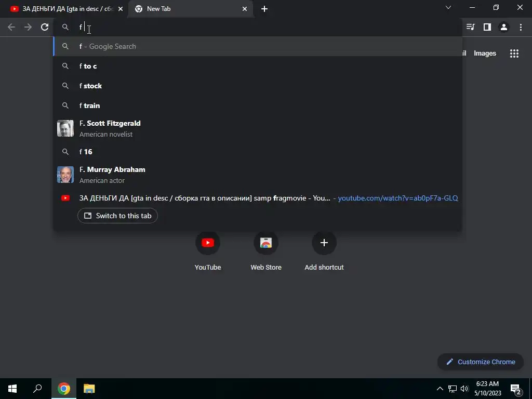
Task: Go back with the left arrow button
Action: pos(11,27)
